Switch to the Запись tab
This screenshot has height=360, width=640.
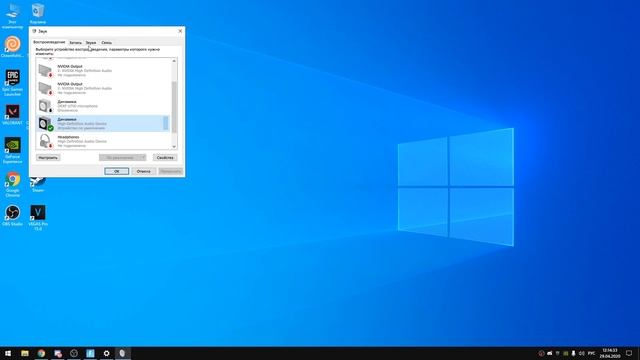click(x=76, y=42)
